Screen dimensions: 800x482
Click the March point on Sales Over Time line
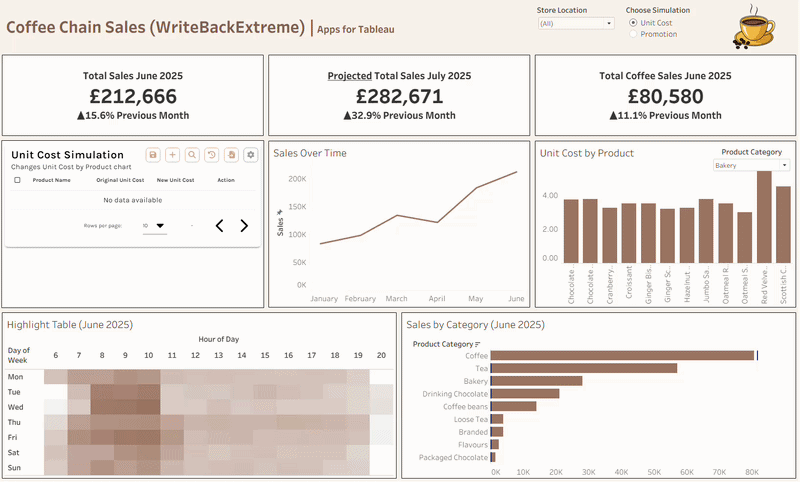pos(397,215)
